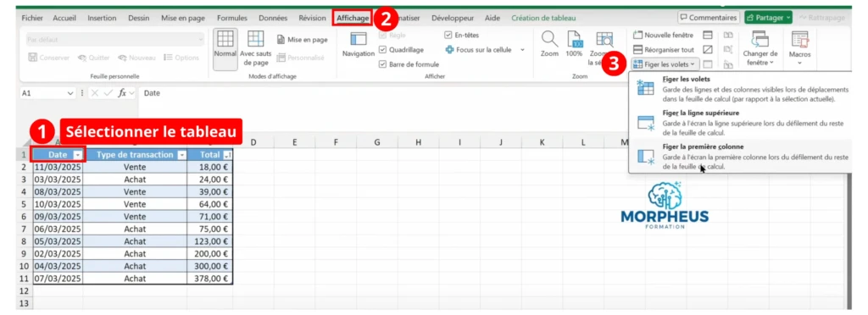Image resolution: width=868 pixels, height=315 pixels.
Task: Click the Afficher icon right of Figer les volets
Action: [708, 64]
